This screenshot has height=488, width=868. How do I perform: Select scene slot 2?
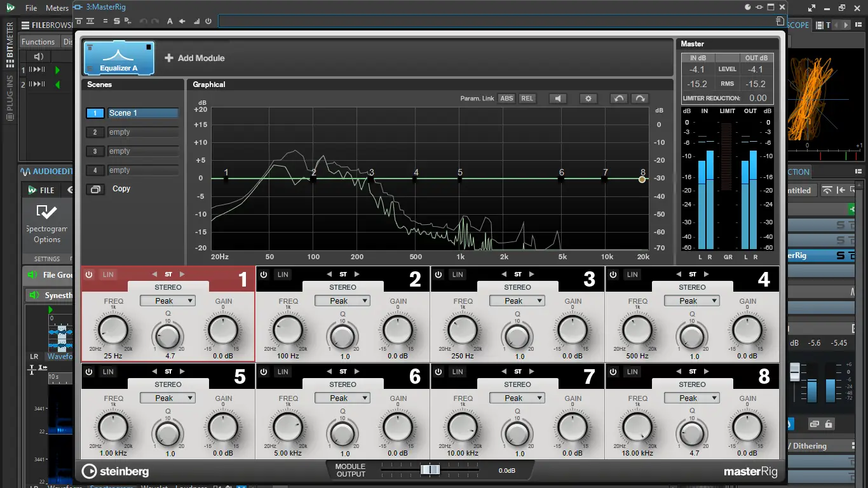(x=95, y=132)
